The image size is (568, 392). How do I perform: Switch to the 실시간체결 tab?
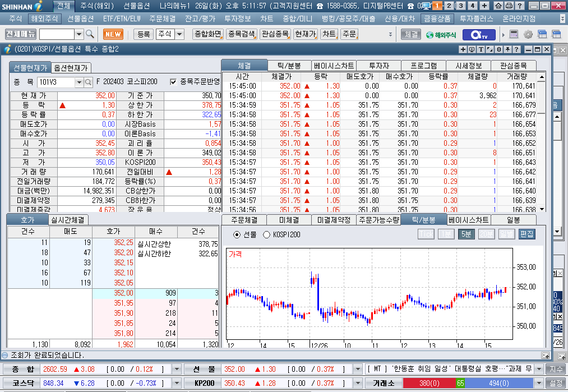click(x=68, y=220)
